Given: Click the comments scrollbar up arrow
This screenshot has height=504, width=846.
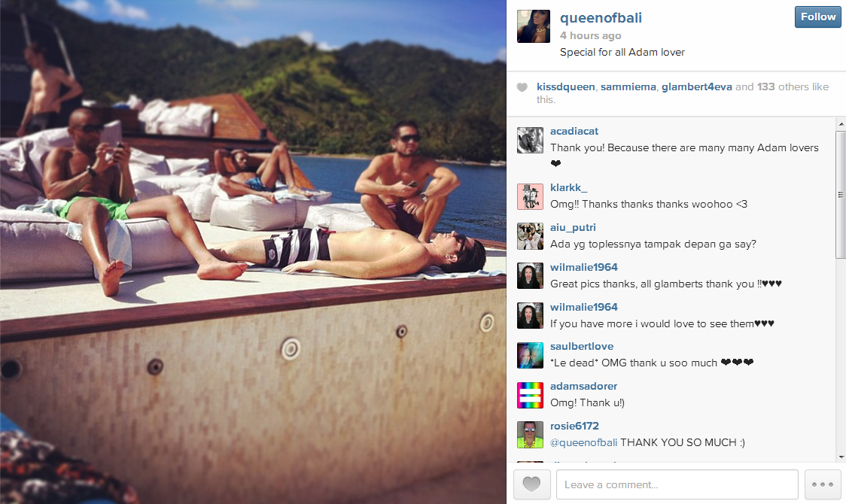Looking at the screenshot, I should pos(841,125).
